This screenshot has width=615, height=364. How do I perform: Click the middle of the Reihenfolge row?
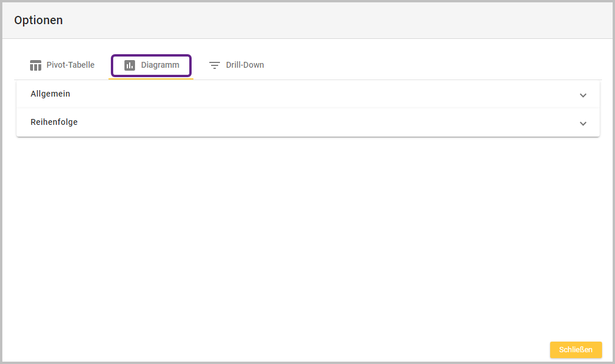tap(307, 123)
